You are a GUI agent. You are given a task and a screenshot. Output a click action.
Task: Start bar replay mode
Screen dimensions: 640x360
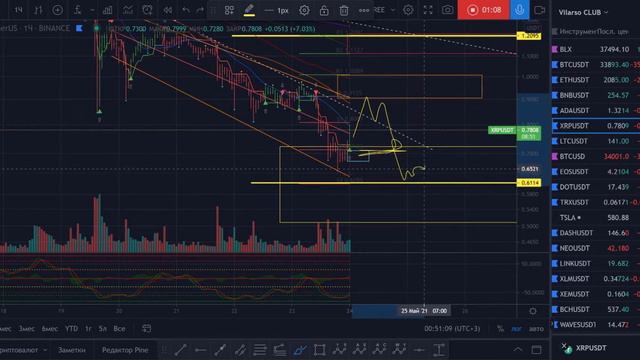167,10
